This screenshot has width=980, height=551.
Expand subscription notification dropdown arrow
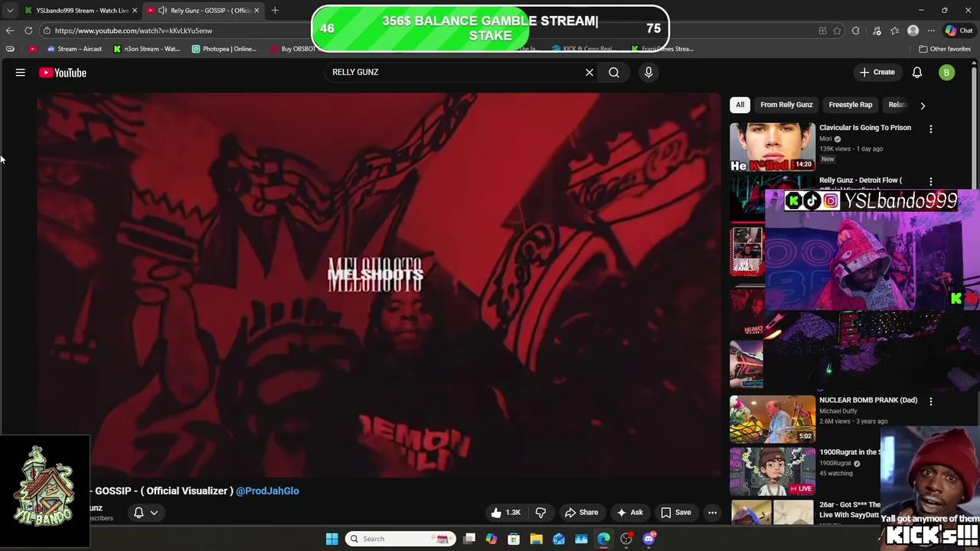(x=154, y=513)
